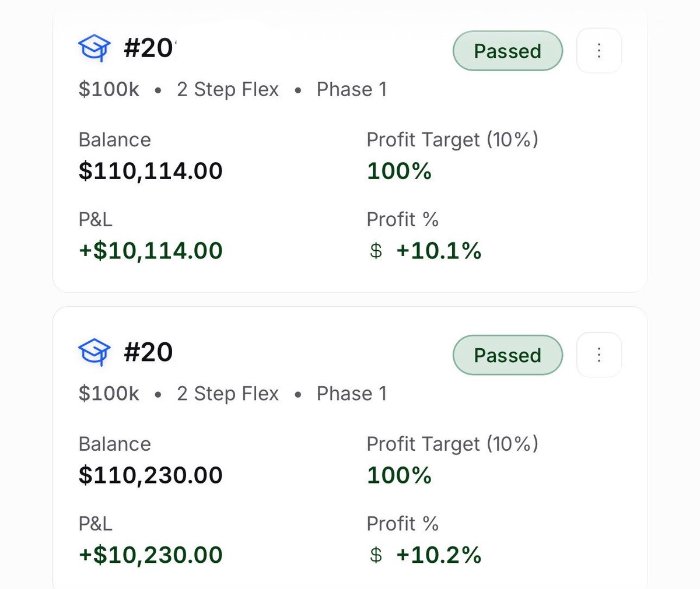
Task: Click first card's 2 Step Flex label
Action: (x=228, y=90)
